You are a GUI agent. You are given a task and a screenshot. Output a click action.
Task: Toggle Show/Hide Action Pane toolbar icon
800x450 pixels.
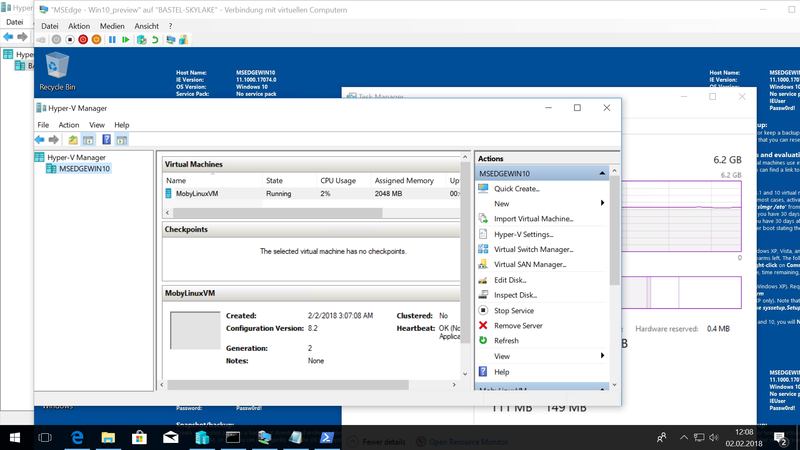pyautogui.click(x=121, y=139)
